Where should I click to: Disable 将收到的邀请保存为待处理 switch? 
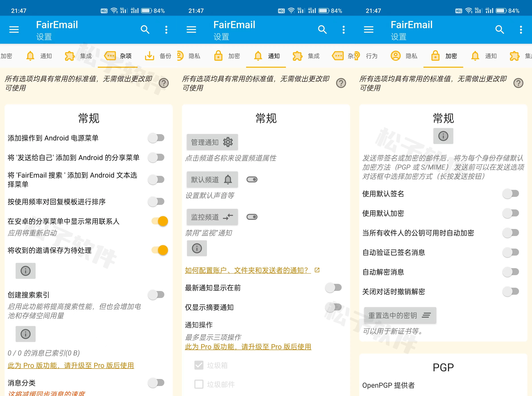click(x=160, y=250)
